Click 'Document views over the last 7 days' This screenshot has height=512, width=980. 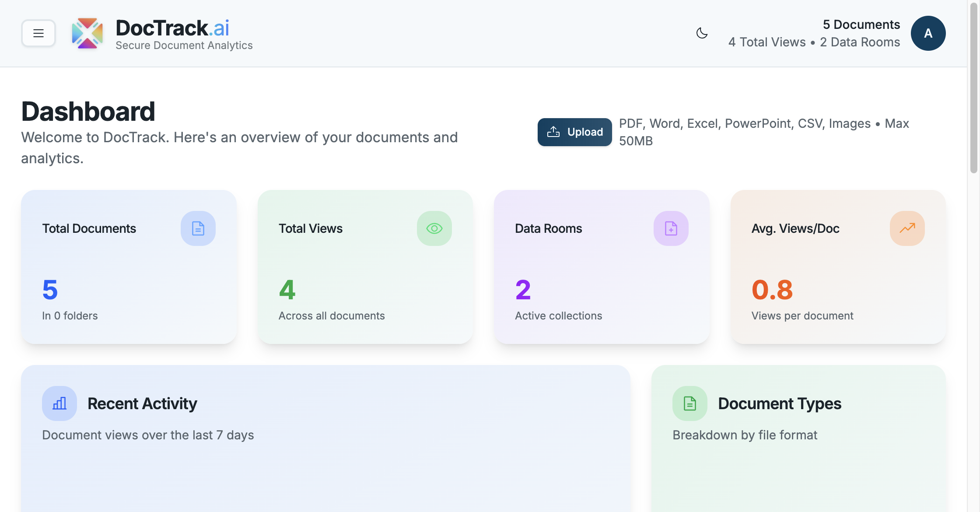click(x=148, y=435)
